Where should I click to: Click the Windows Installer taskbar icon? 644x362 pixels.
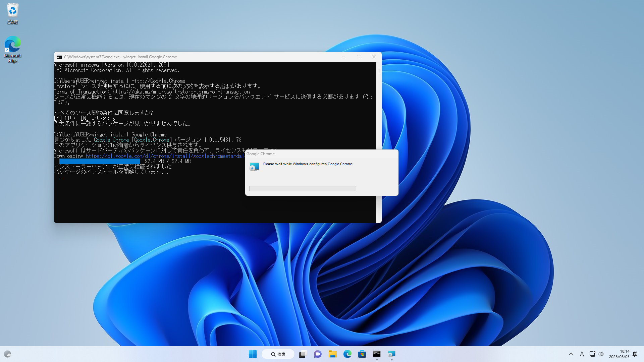[391, 354]
